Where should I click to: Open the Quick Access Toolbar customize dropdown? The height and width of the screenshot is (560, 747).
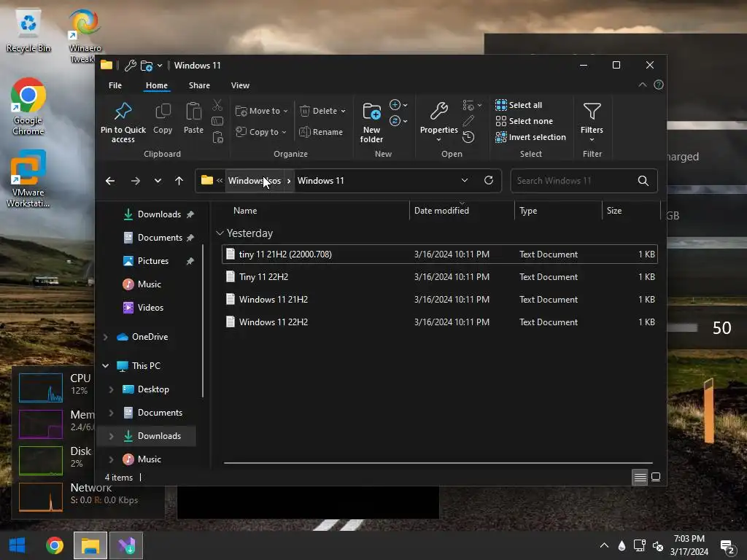[160, 65]
